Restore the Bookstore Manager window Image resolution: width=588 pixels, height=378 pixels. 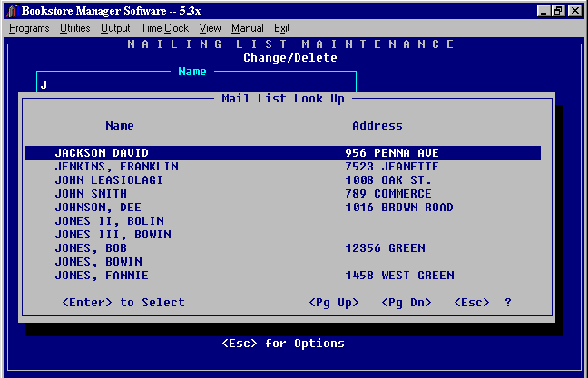(558, 11)
